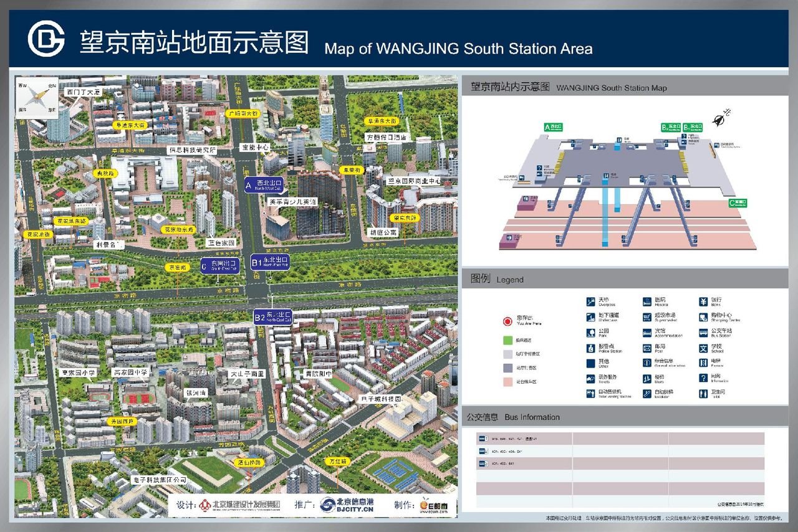Select the C South-East Exit sign on map
This screenshot has width=798, height=532.
pos(221,265)
